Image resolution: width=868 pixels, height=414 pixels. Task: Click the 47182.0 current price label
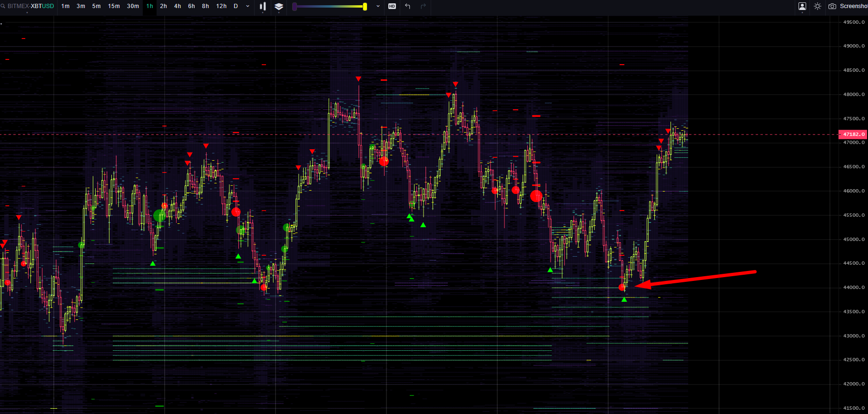coord(854,135)
